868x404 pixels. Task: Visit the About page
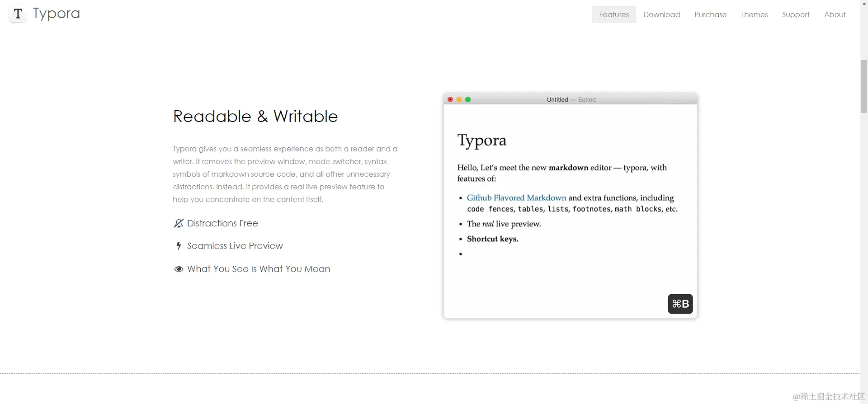coord(835,14)
